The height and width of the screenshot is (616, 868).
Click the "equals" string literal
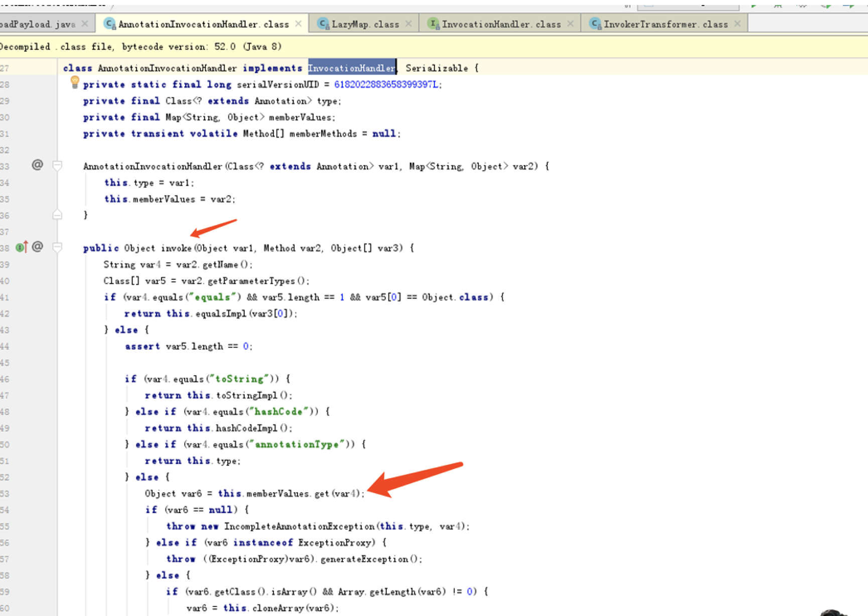[212, 297]
